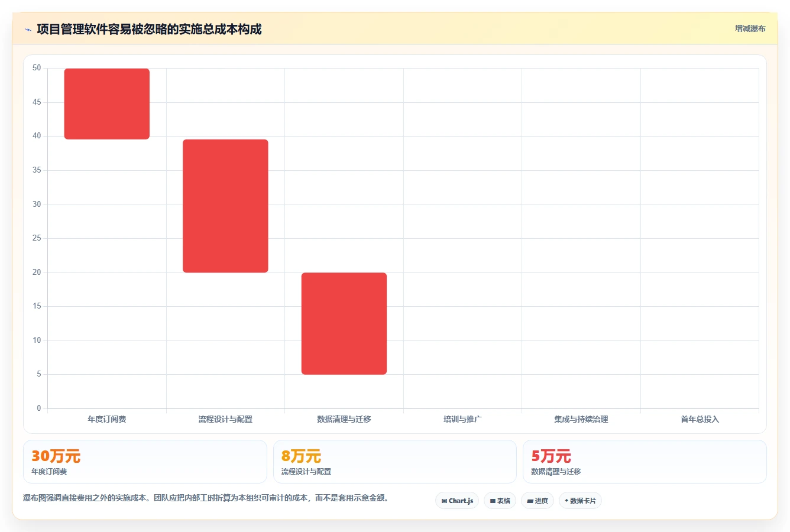
Task: Click the footnote text starting 瀑布图强调
Action: [x=207, y=498]
